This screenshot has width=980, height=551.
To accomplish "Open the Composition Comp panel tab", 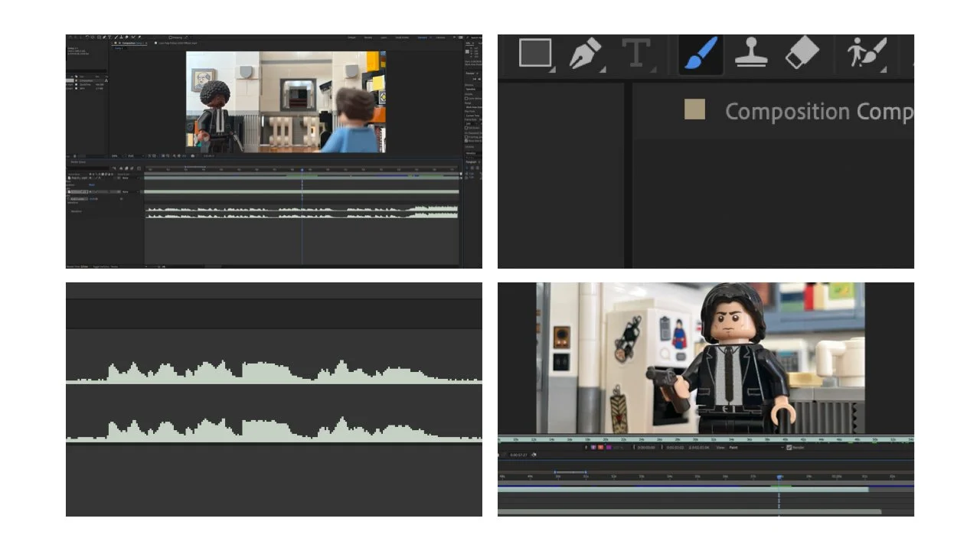I will click(x=818, y=112).
